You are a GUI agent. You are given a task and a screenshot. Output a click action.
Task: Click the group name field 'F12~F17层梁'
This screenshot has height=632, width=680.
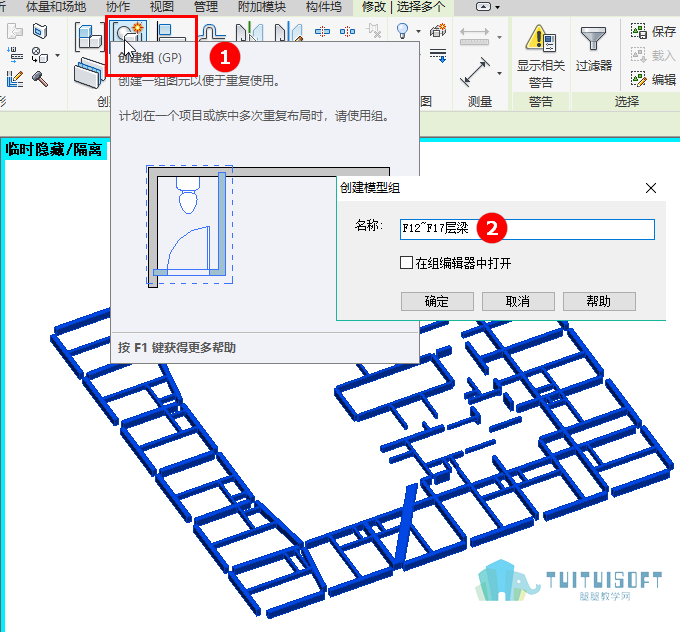(527, 229)
